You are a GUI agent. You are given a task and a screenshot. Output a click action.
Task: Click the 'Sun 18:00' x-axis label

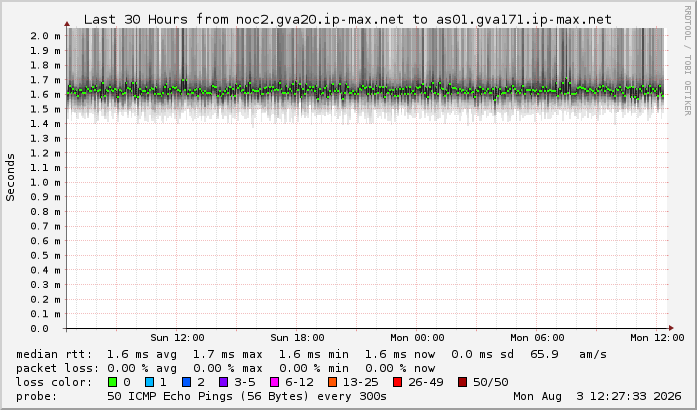click(x=297, y=338)
